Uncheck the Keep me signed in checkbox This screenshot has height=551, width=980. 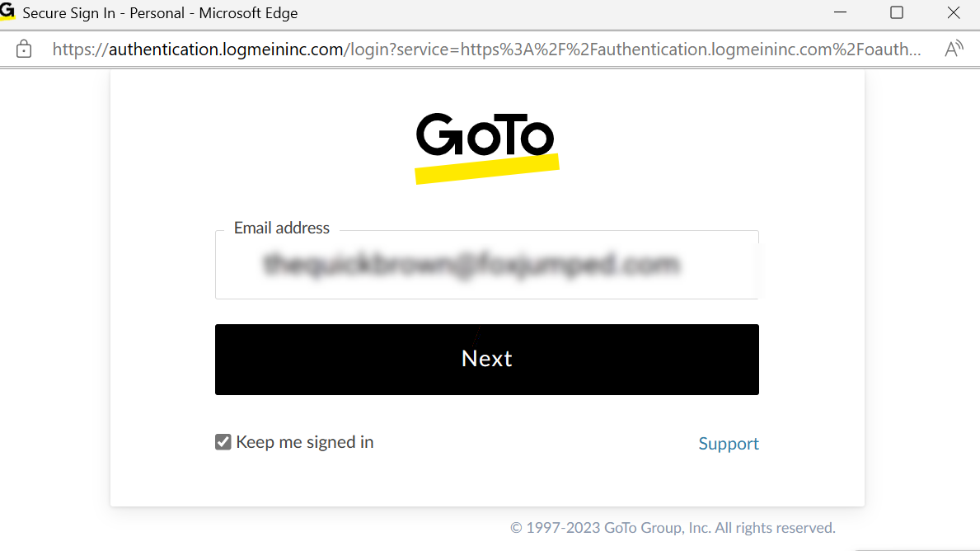pos(223,442)
